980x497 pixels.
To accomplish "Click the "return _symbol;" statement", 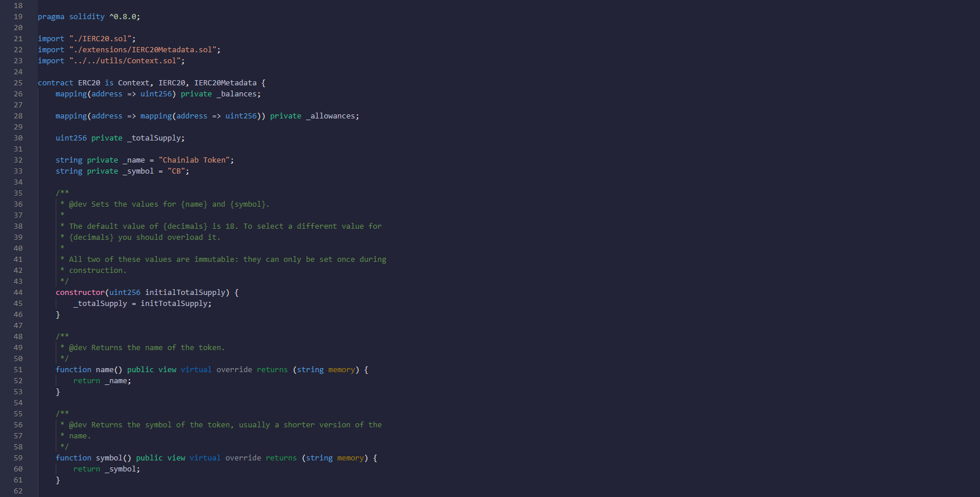I will (106, 469).
